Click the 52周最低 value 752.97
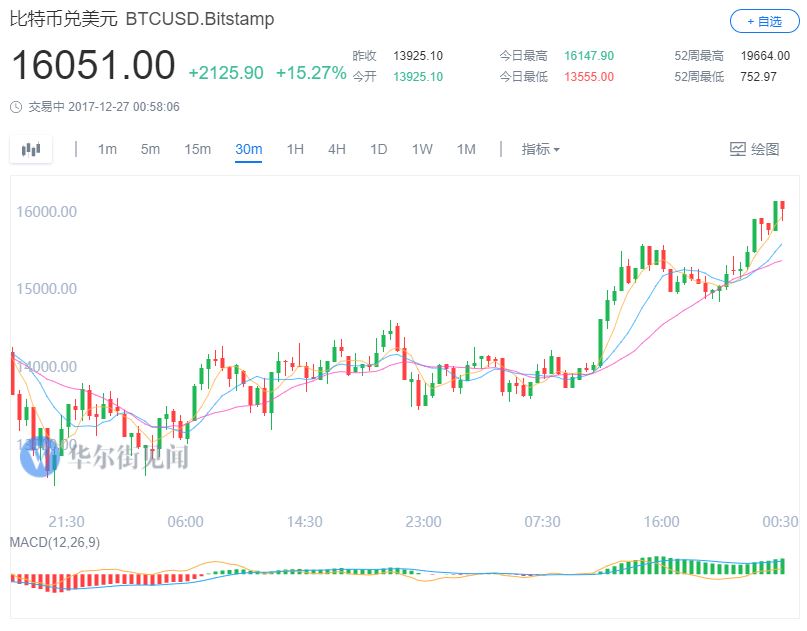Image resolution: width=807 pixels, height=631 pixels. click(758, 77)
